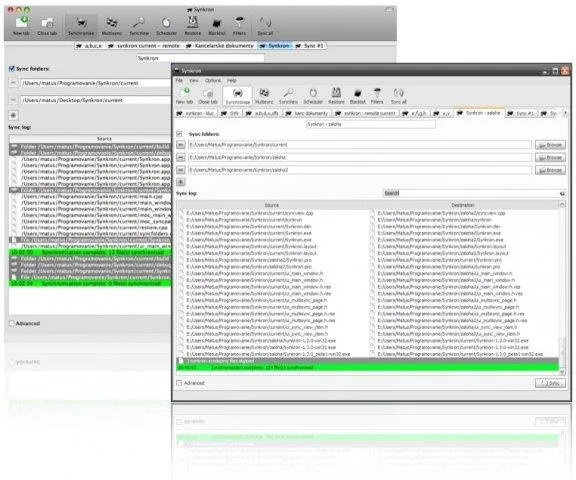The width and height of the screenshot is (576, 480).
Task: Open Multisync in the front window toolbar
Action: click(x=264, y=96)
